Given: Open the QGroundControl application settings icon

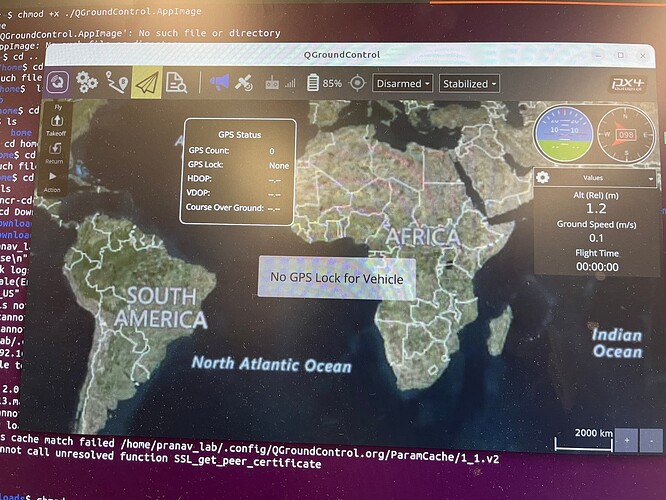Looking at the screenshot, I should click(57, 82).
